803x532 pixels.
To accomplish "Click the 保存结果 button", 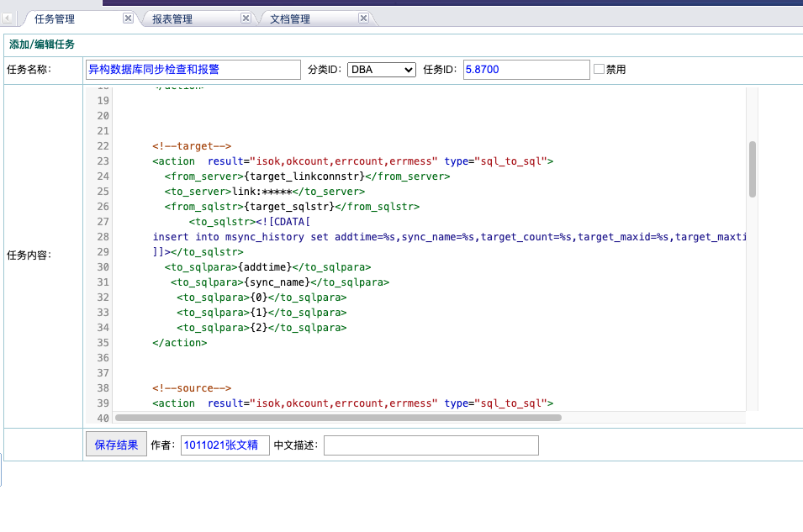I will click(116, 445).
